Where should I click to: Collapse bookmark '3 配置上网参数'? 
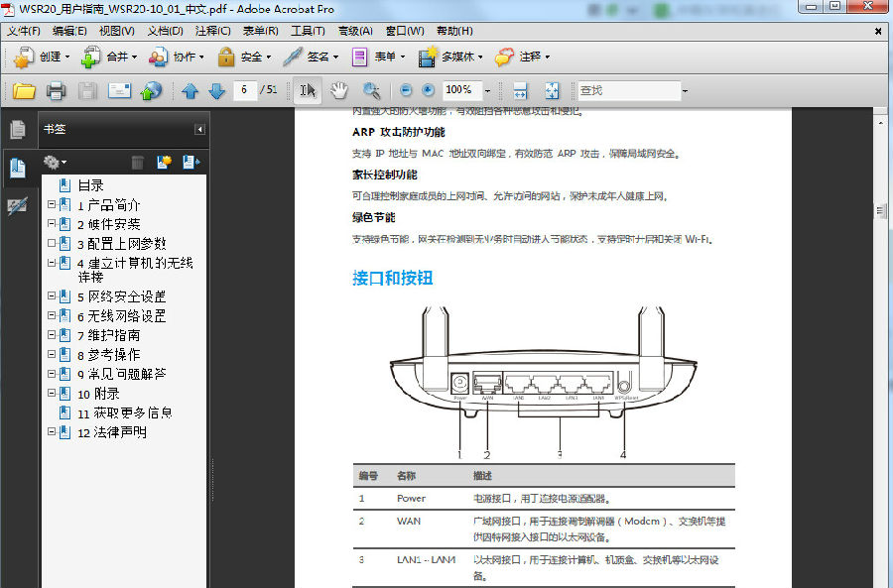point(52,243)
